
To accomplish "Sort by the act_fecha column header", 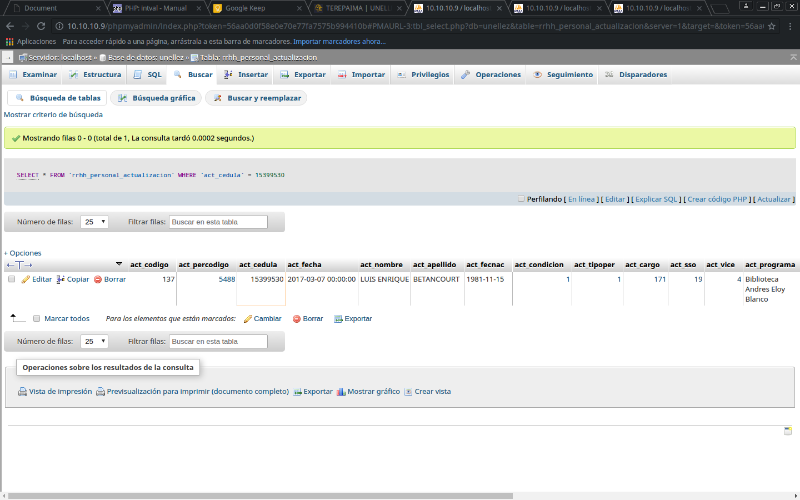I will pos(304,265).
